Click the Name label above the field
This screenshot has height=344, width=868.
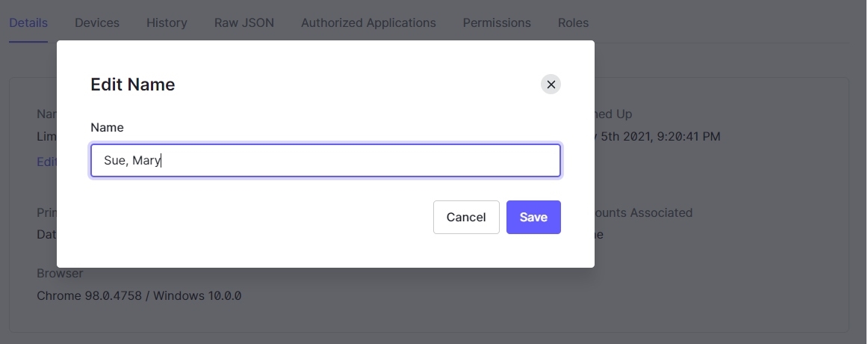click(107, 127)
